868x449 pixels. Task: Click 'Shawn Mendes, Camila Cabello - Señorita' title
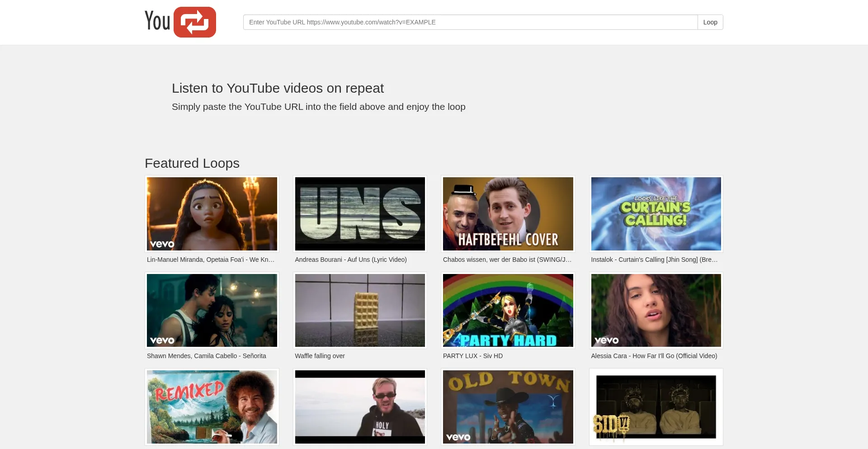tap(207, 356)
